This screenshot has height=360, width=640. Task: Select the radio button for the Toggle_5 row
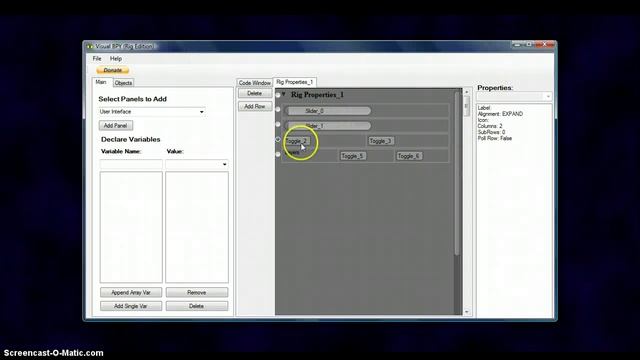(x=278, y=154)
